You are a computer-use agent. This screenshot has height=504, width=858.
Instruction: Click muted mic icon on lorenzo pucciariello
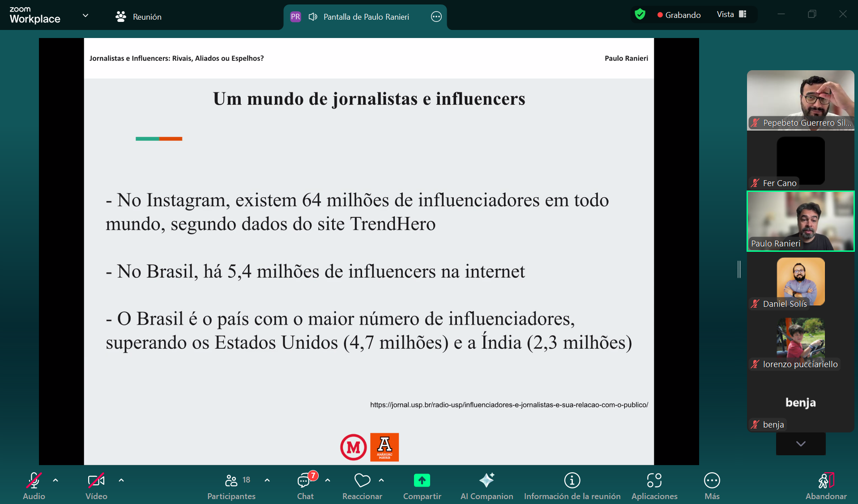point(755,364)
